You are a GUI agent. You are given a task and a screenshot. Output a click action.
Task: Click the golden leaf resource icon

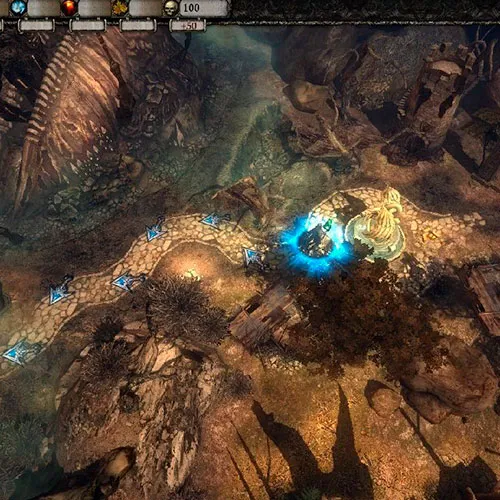(x=120, y=8)
